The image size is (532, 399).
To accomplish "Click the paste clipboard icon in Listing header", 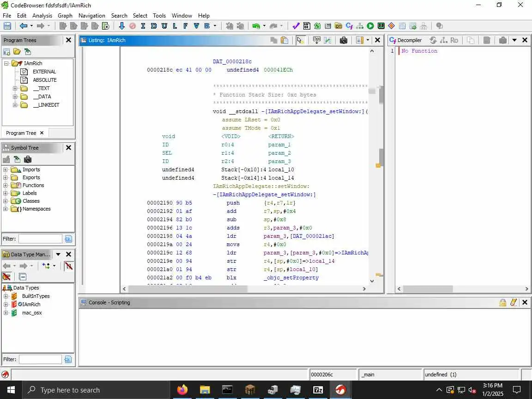I will pos(284,40).
